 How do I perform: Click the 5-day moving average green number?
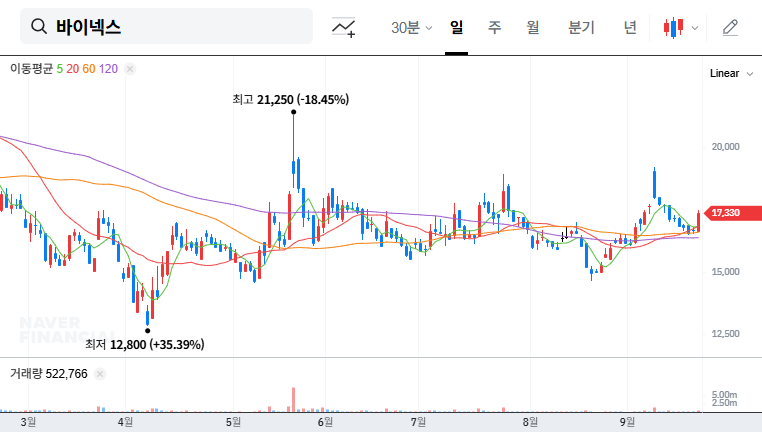pyautogui.click(x=59, y=69)
